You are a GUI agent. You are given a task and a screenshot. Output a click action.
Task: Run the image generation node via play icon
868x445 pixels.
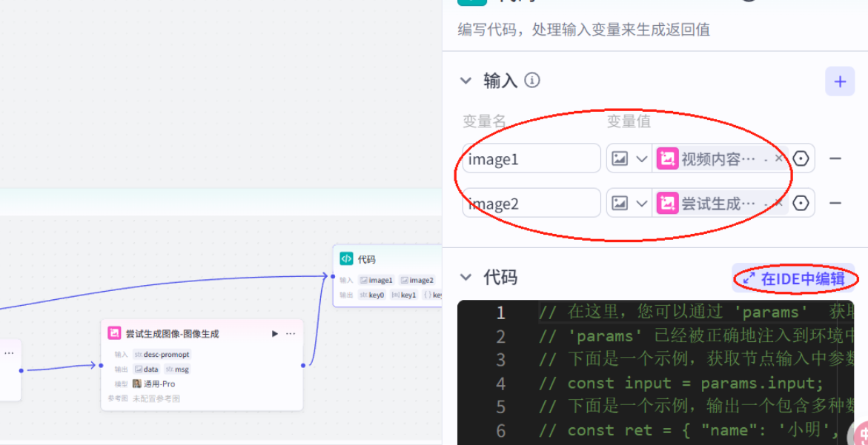[x=274, y=334]
